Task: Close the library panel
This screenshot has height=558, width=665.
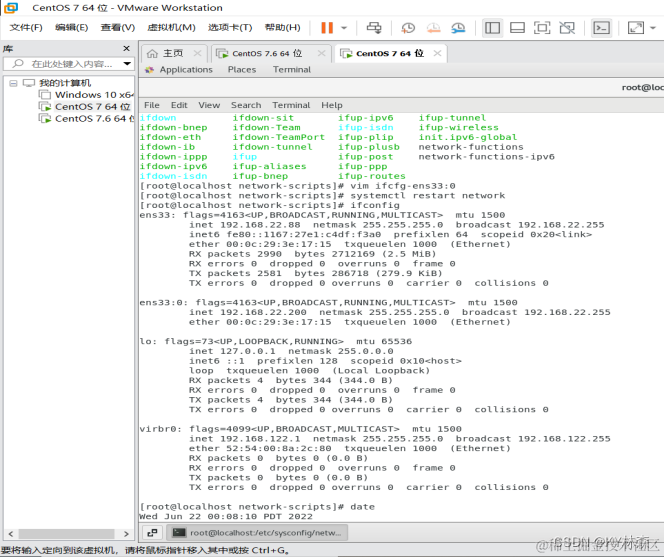Action: click(126, 48)
